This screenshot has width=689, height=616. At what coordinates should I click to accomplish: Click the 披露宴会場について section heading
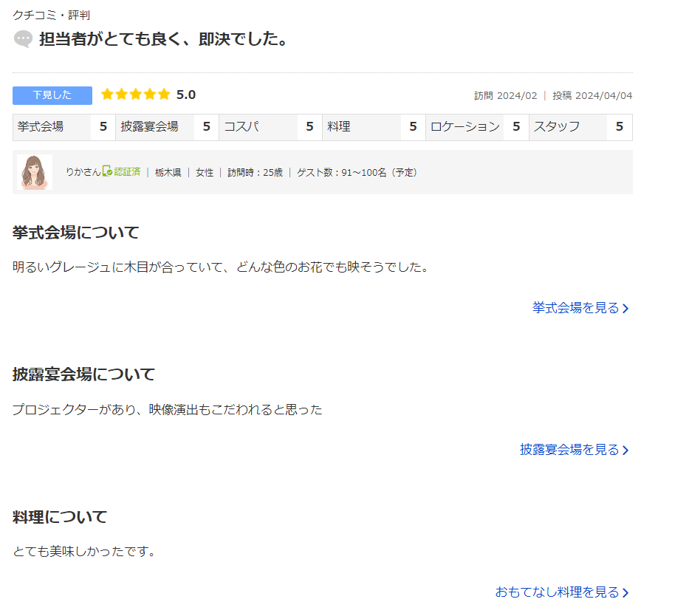(x=83, y=374)
